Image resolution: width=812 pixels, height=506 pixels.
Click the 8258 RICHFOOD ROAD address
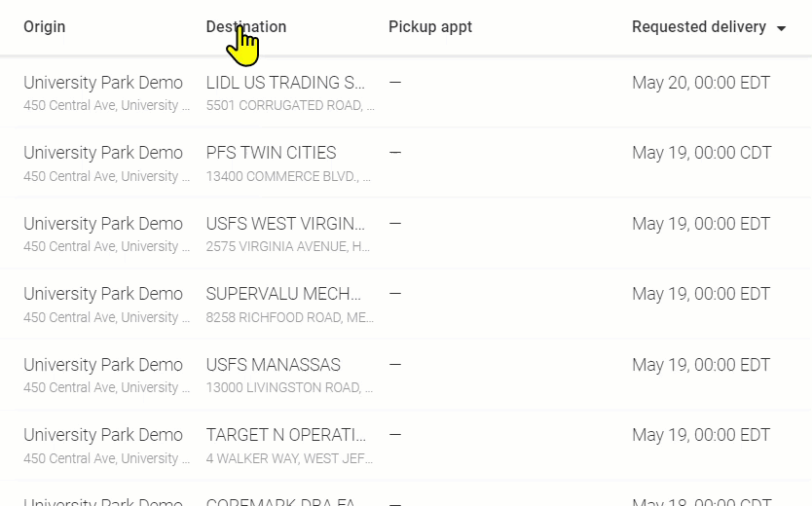click(x=290, y=317)
